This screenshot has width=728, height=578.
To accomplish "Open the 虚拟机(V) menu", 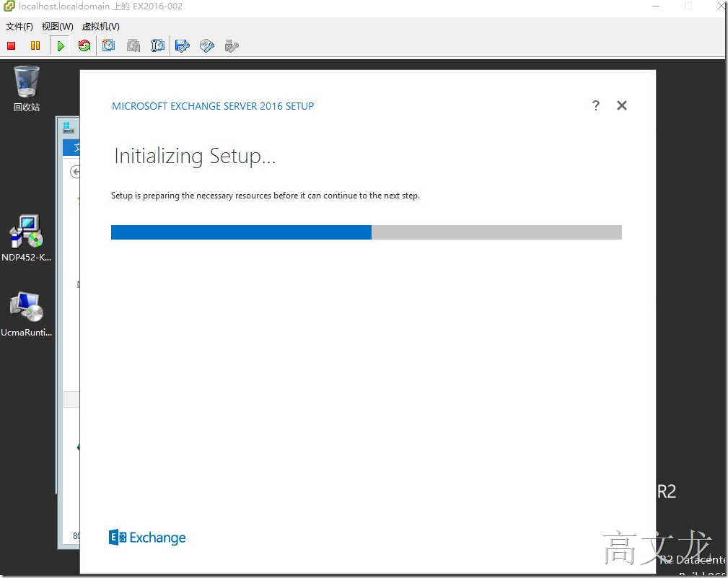I will pos(101,27).
